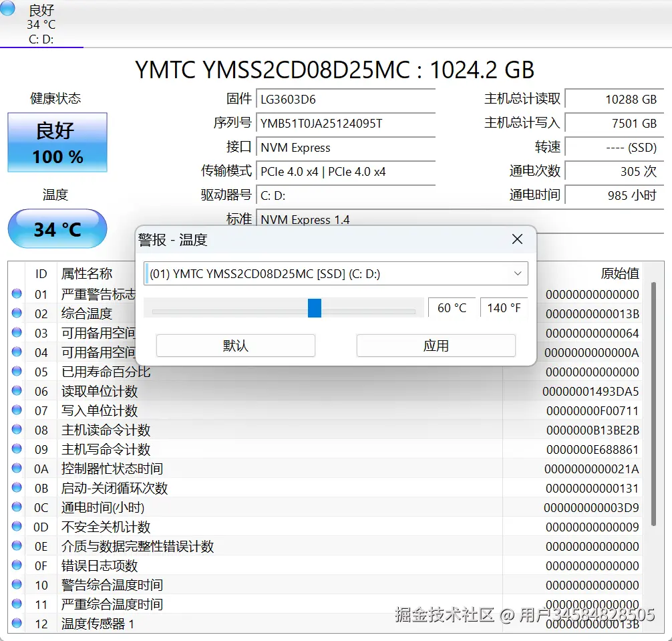Click the 驱动器号 C: D: field
The image size is (672, 641).
[345, 196]
